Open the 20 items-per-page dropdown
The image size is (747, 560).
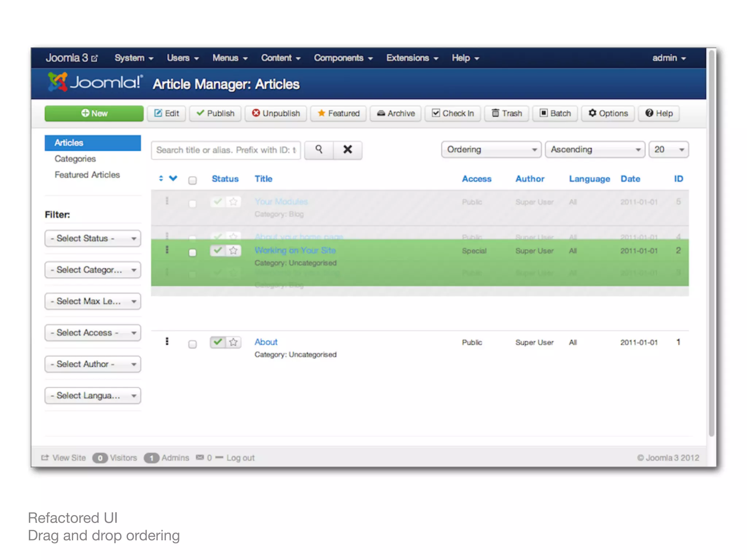pyautogui.click(x=669, y=149)
